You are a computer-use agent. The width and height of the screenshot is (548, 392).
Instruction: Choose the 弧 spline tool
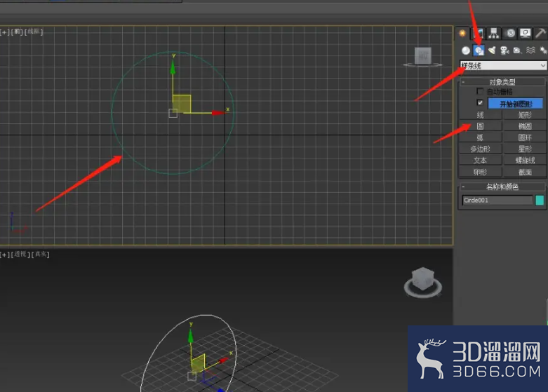click(480, 137)
